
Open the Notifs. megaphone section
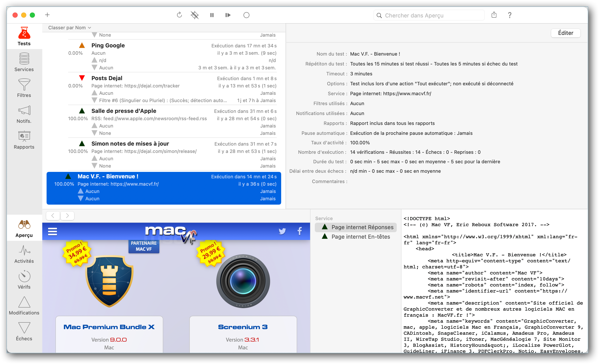coord(24,114)
